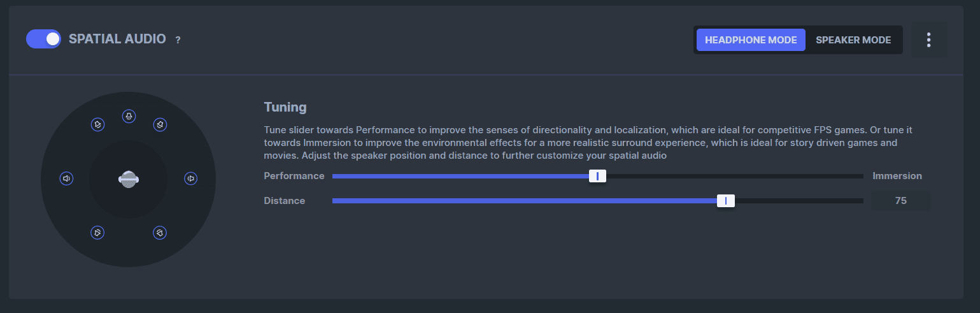Click the Performance-Immersion slider handle
980x313 pixels.
(x=597, y=176)
